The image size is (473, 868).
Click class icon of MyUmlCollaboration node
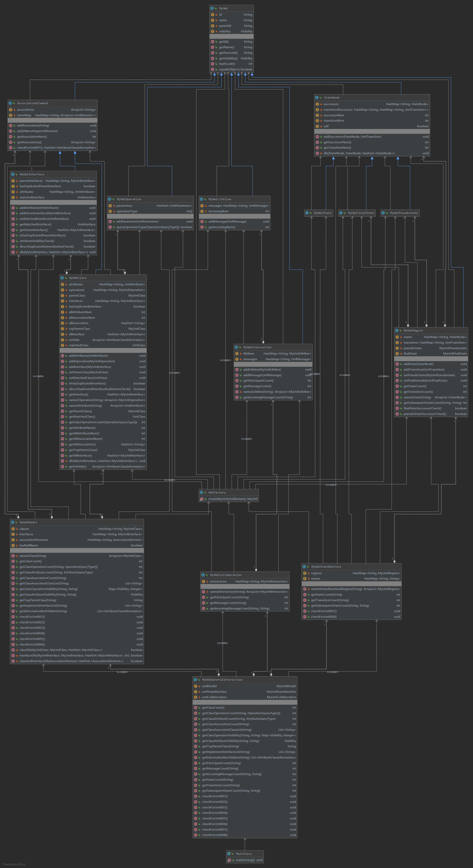[203, 575]
